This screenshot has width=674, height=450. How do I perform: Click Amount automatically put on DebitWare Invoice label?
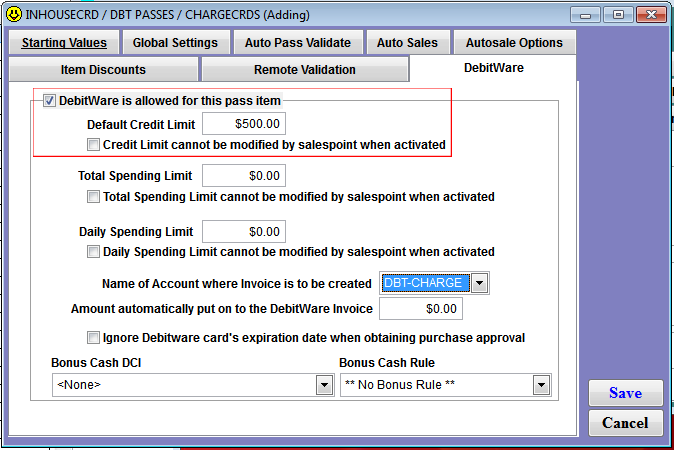pyautogui.click(x=222, y=309)
